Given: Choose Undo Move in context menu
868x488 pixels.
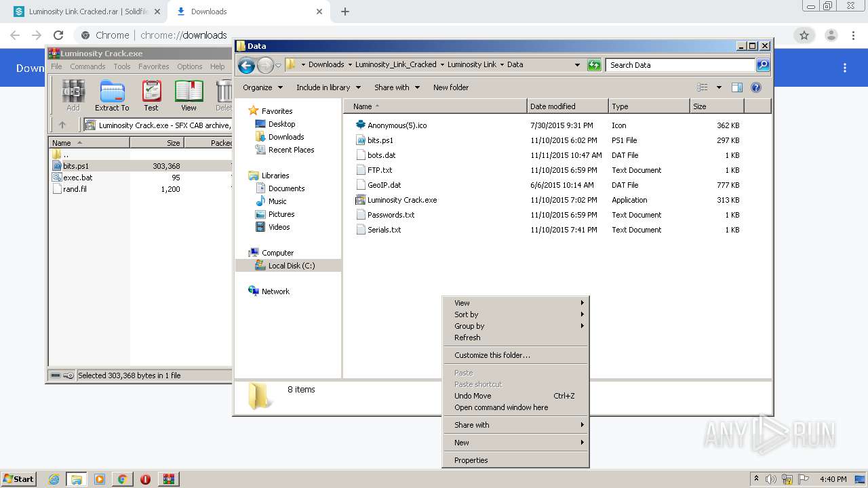Looking at the screenshot, I should pos(515,396).
